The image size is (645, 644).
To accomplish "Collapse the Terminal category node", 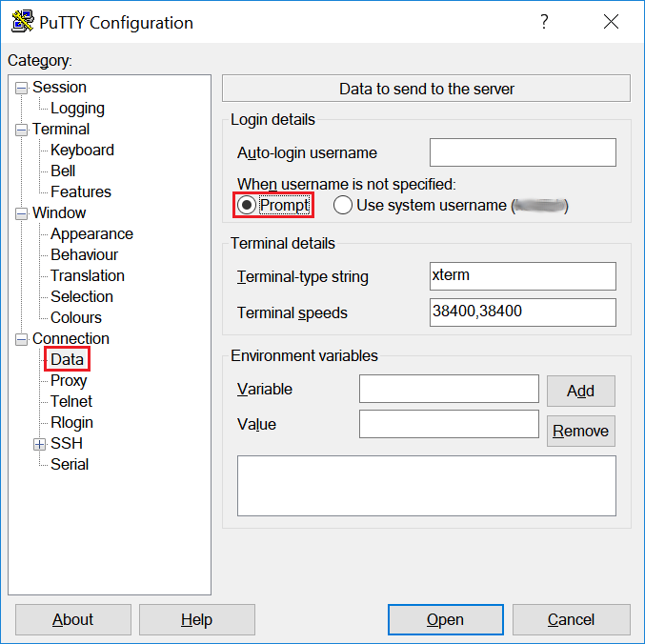I will (x=21, y=130).
